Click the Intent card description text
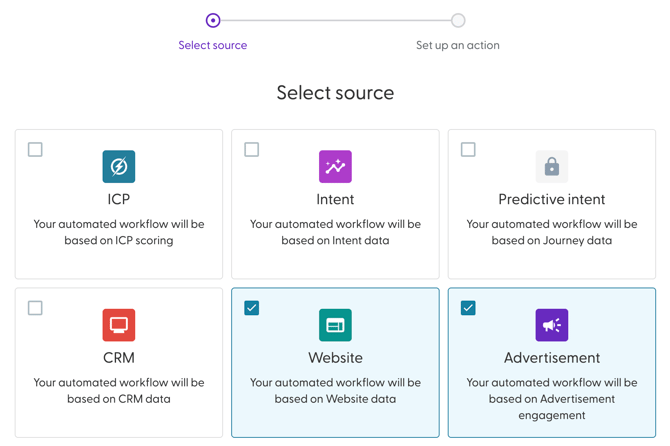This screenshot has height=446, width=670. [x=335, y=232]
